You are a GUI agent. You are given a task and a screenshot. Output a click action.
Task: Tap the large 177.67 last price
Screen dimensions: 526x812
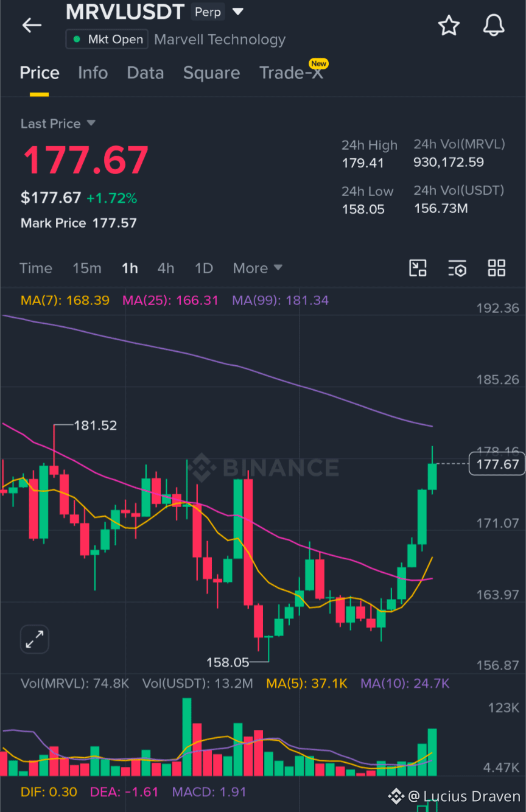point(86,160)
